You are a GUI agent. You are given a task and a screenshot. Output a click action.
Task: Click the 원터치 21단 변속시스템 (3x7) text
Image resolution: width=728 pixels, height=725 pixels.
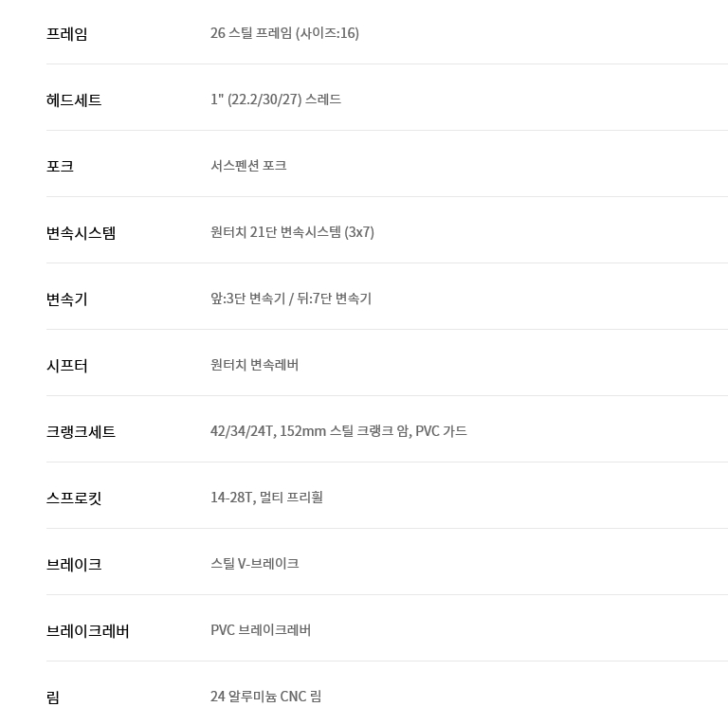[292, 232]
